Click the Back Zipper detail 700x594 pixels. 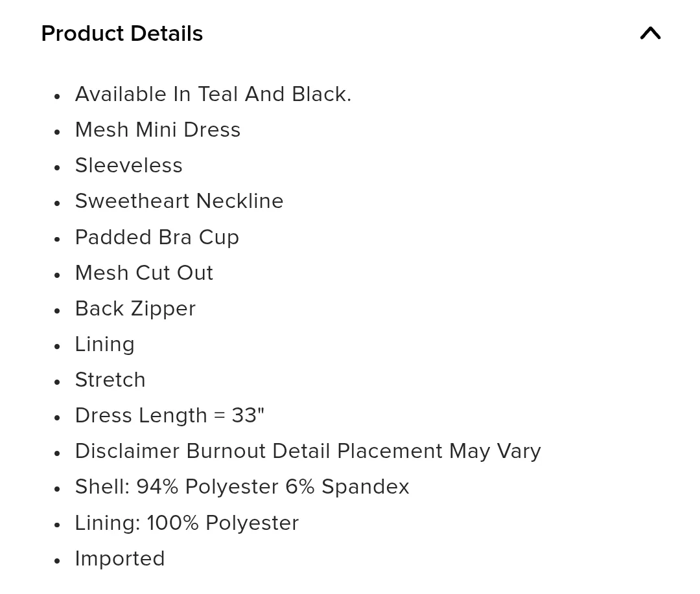(x=135, y=308)
